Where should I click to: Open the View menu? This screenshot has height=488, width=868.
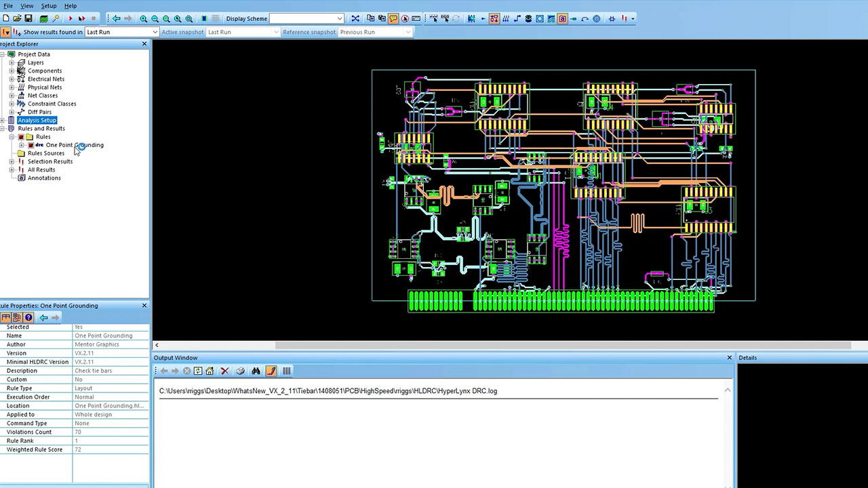[26, 5]
